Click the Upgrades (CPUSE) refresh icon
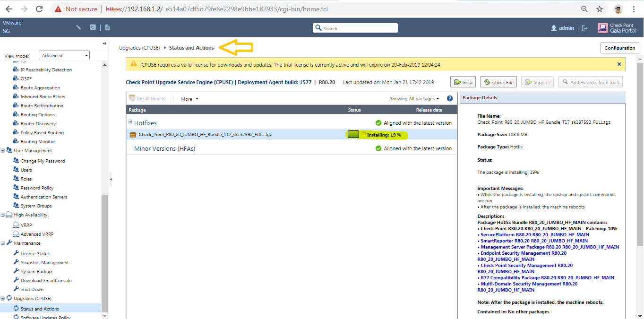Viewport: 644px width, 319px height. coord(9,298)
